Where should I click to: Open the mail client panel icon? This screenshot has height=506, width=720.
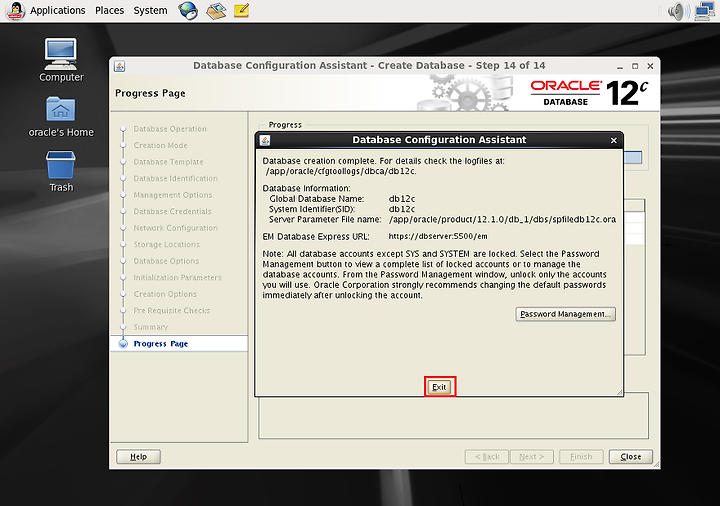click(216, 11)
